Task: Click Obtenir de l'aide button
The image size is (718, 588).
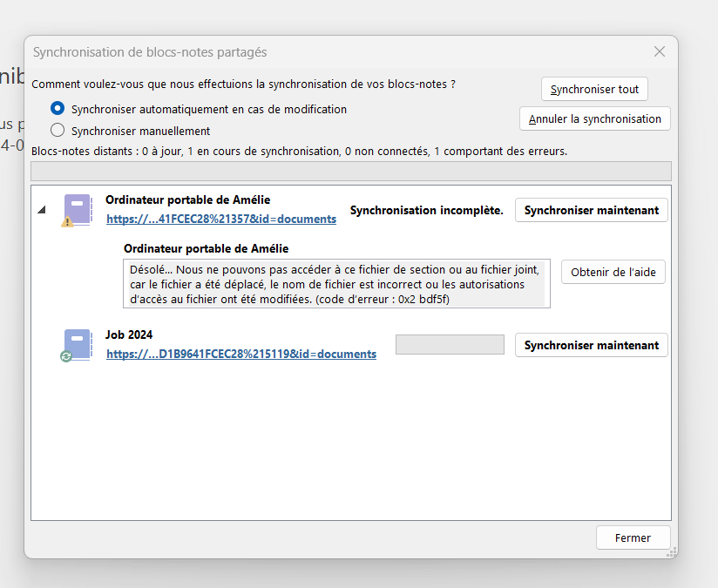Action: pos(613,272)
